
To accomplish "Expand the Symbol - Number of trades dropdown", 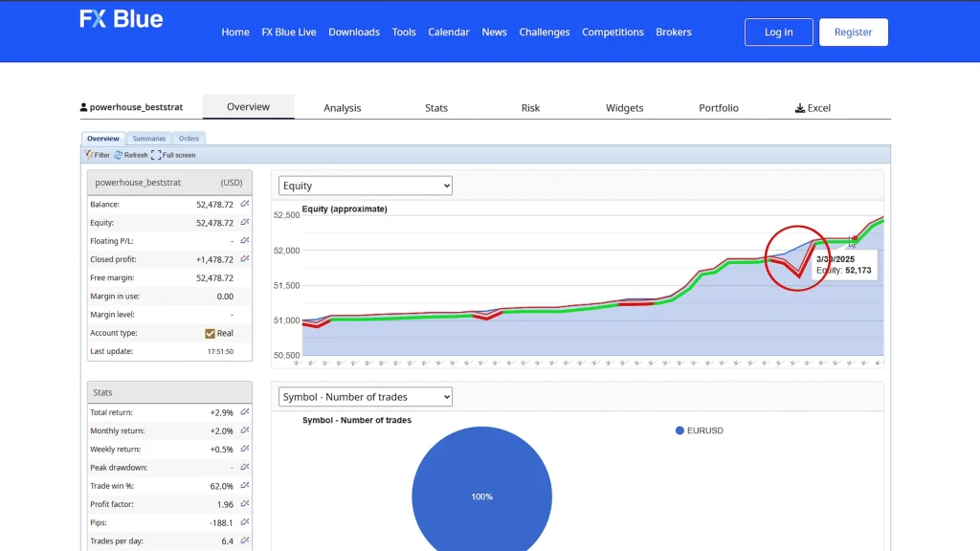I will 365,397.
